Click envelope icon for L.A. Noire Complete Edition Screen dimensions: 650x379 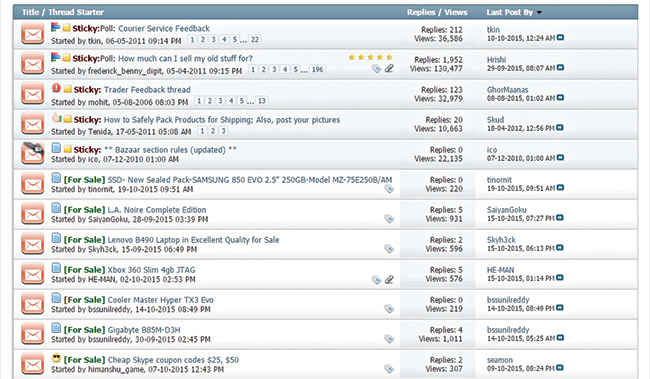click(x=33, y=214)
